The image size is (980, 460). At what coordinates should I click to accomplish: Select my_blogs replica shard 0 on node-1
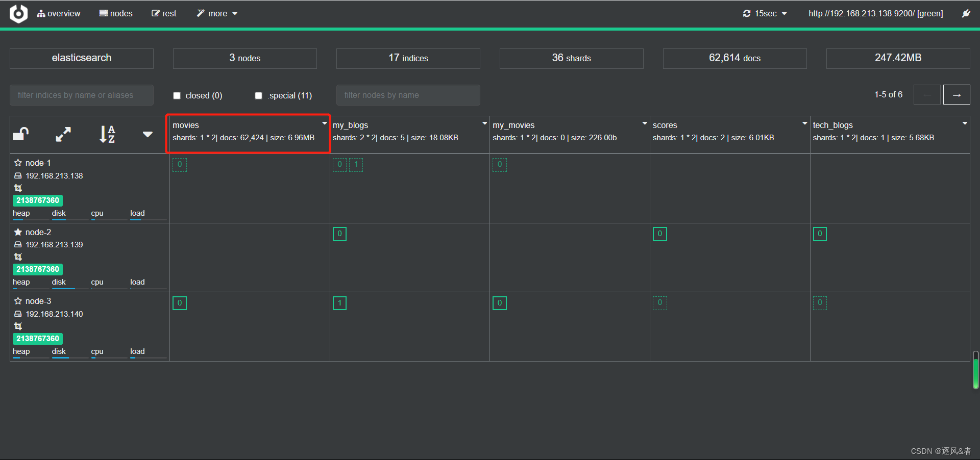pos(339,165)
